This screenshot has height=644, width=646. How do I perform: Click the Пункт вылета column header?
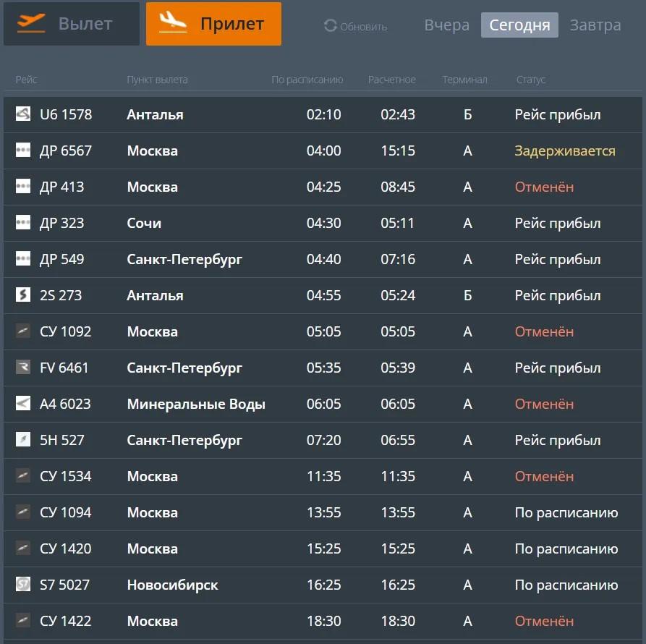tap(158, 80)
